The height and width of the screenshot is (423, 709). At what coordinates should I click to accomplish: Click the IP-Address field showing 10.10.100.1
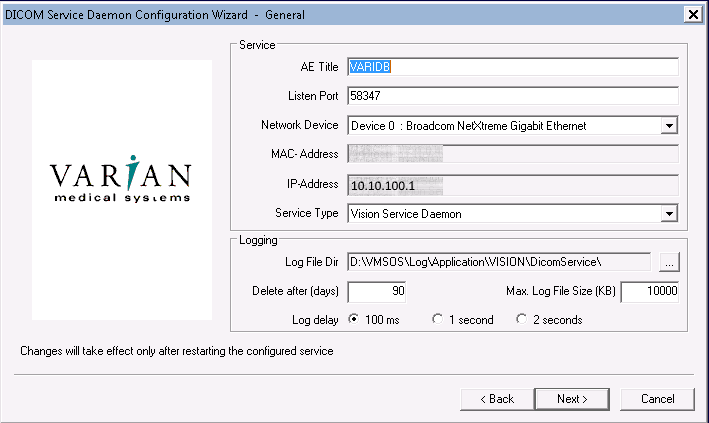513,185
